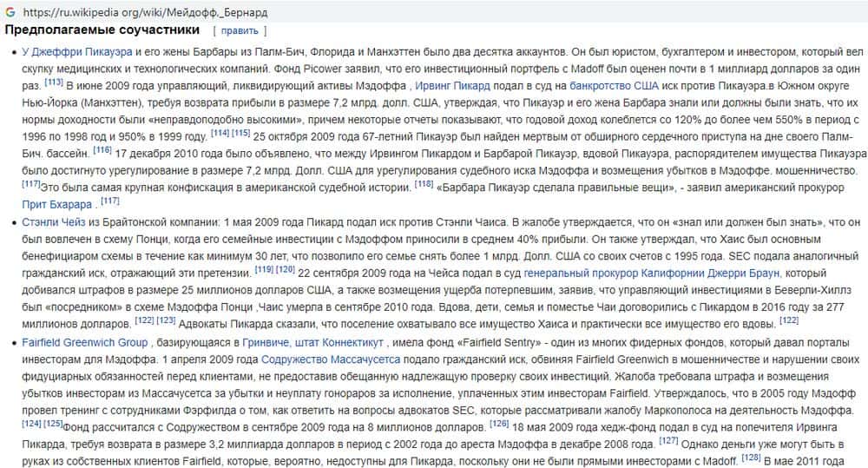Open the 'У Джеффри Пикауэра' link

tap(77, 52)
